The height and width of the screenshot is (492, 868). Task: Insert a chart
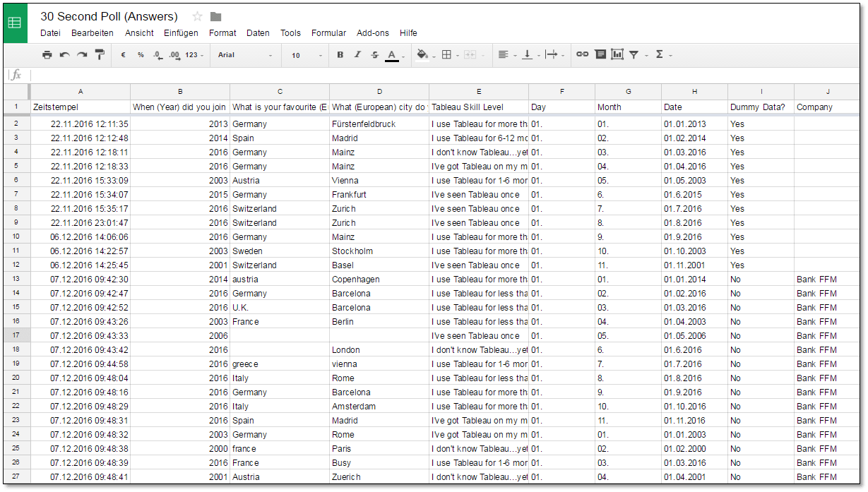click(x=617, y=54)
